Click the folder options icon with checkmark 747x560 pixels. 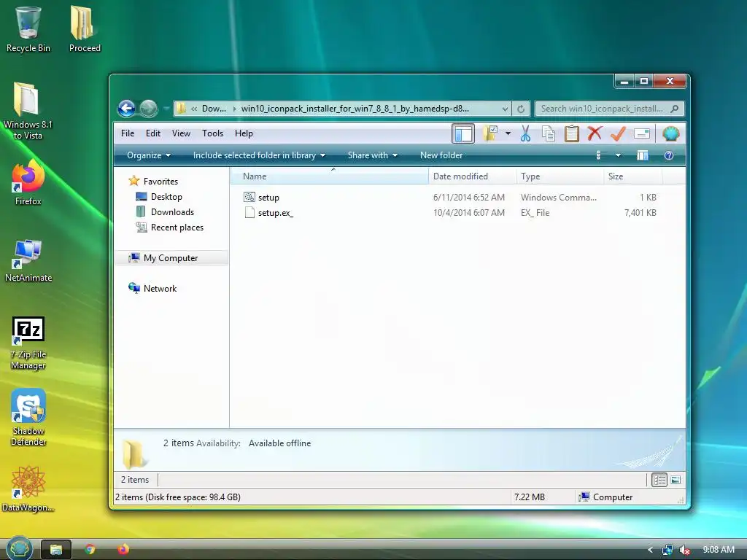tap(489, 134)
